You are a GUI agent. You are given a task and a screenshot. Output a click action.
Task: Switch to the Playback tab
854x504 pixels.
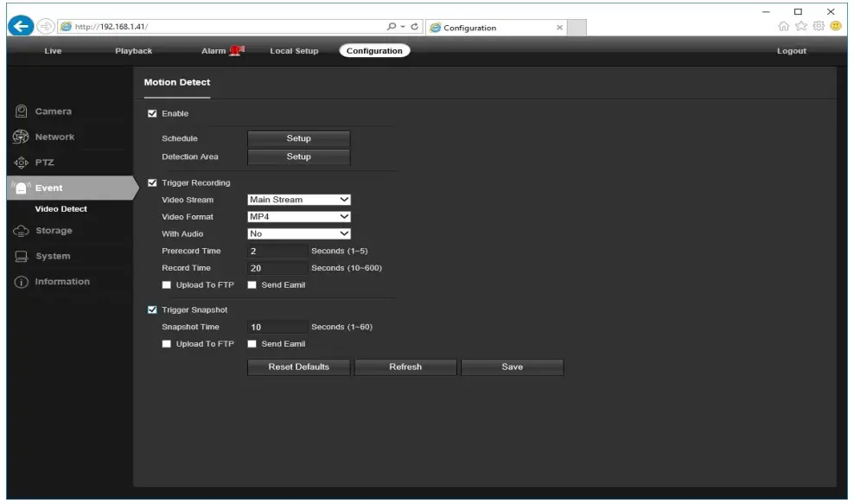pos(133,51)
